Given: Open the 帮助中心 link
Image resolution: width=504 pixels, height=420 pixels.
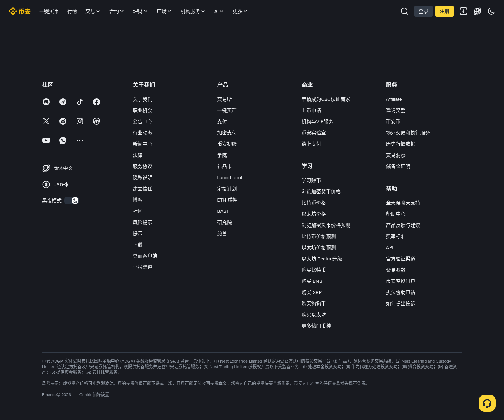Looking at the screenshot, I should tap(396, 214).
